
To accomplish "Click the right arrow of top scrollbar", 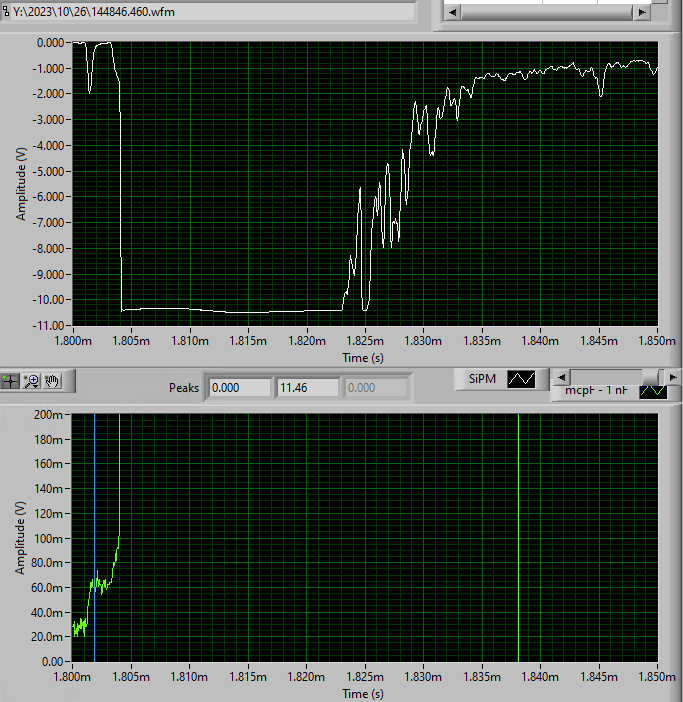I will coord(642,12).
